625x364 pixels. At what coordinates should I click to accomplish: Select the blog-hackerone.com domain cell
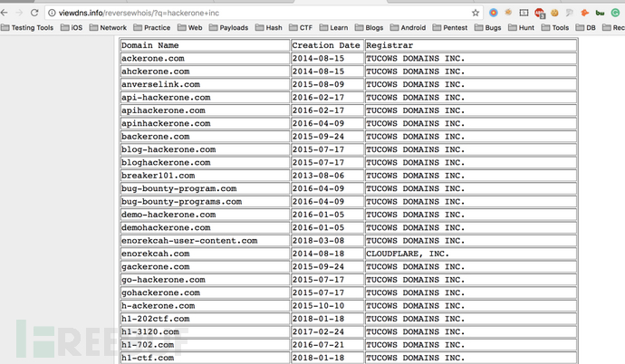[x=205, y=149]
